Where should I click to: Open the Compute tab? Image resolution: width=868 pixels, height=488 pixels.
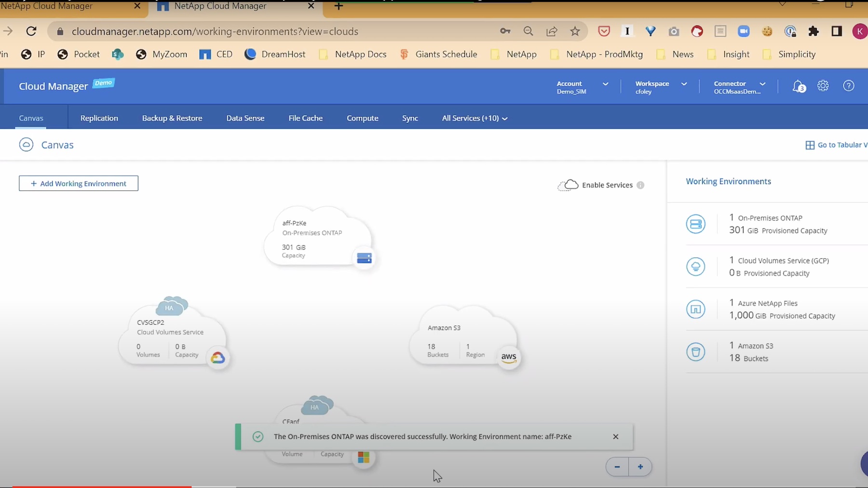pyautogui.click(x=363, y=118)
